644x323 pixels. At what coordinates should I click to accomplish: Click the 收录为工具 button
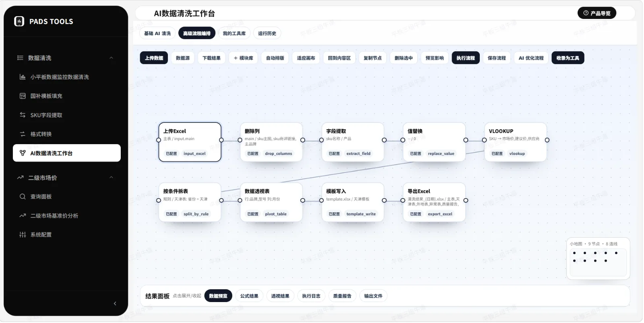click(x=568, y=58)
